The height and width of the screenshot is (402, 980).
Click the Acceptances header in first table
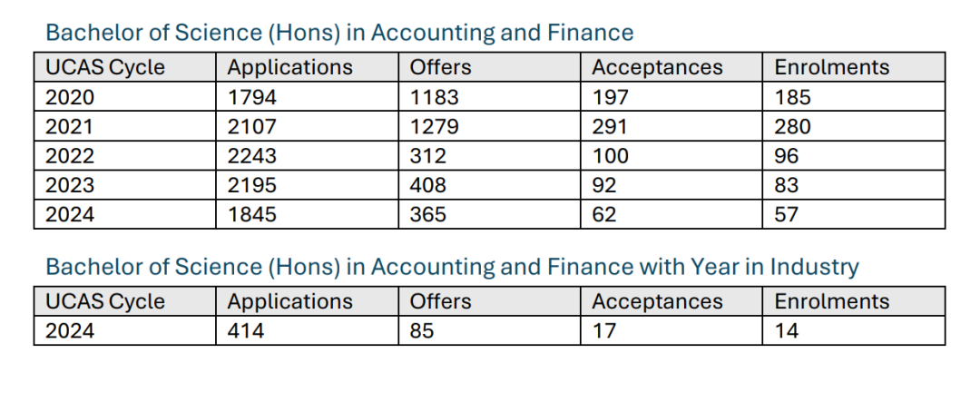[671, 67]
